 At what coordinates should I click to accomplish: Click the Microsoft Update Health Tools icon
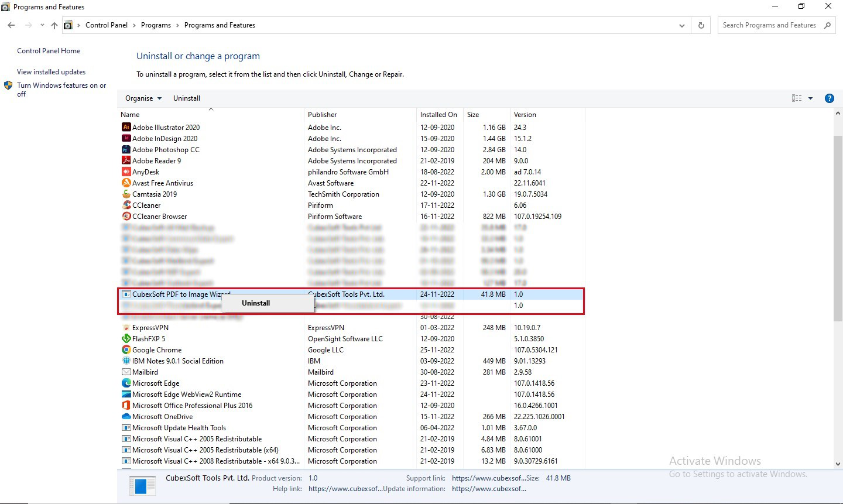pos(126,427)
